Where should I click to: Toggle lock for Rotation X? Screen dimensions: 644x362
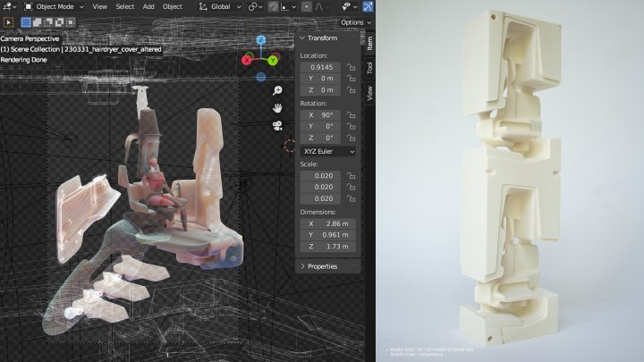click(x=352, y=115)
